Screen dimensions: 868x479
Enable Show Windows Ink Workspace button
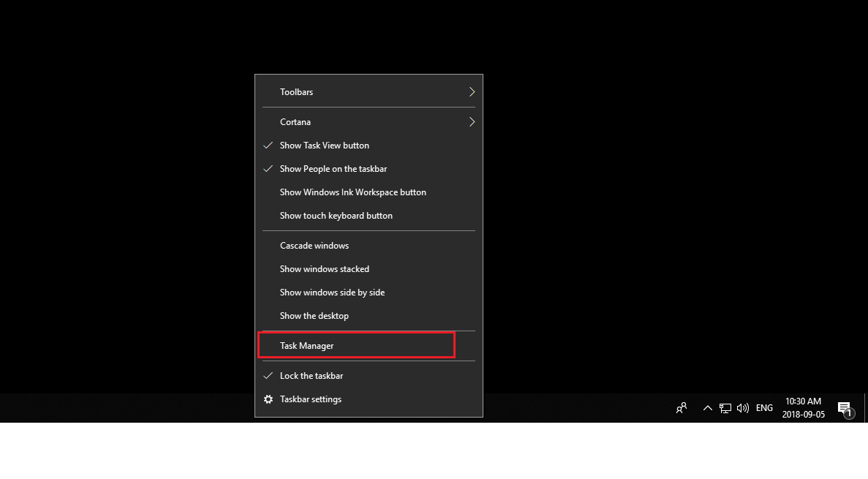[x=369, y=193]
